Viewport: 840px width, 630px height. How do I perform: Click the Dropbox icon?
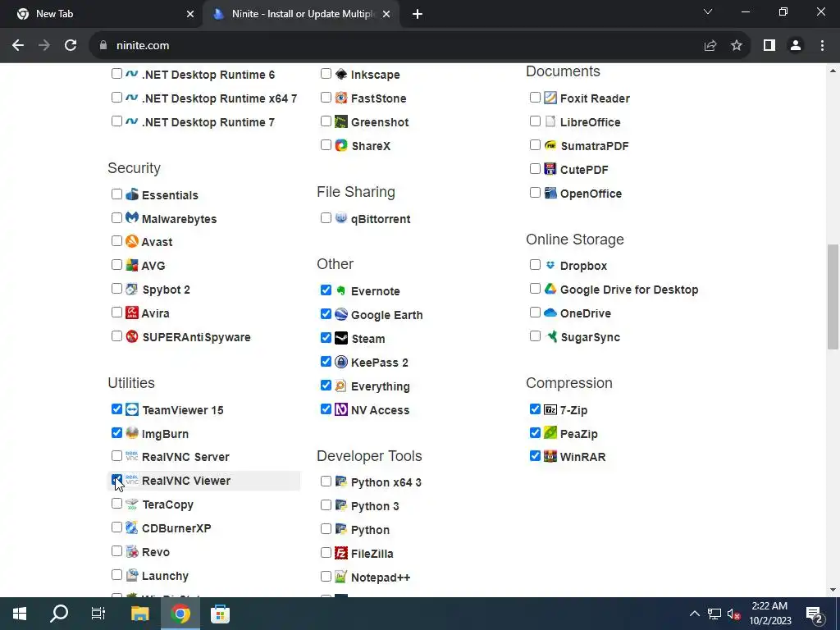click(550, 265)
